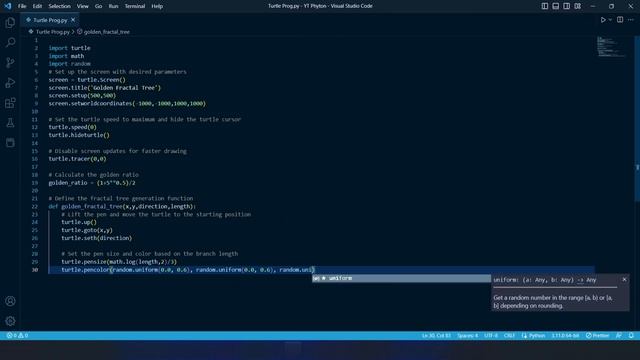Click on 'import math' line
Viewport: 640px width, 360px height.
66,56
